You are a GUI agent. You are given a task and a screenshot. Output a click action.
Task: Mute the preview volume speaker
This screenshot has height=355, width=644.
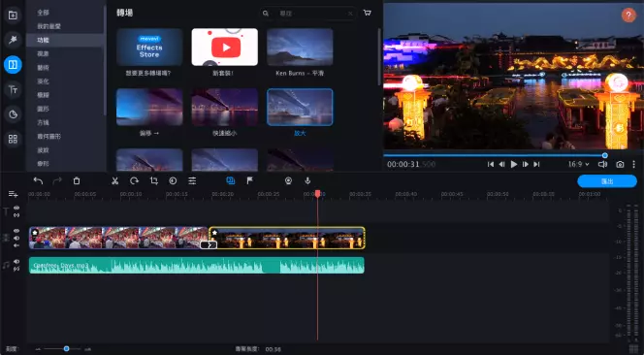click(602, 164)
